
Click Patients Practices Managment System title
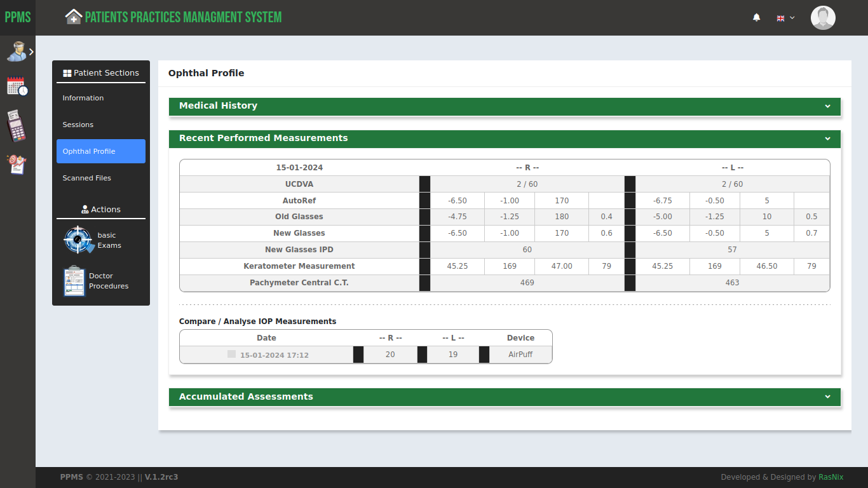[x=183, y=17]
